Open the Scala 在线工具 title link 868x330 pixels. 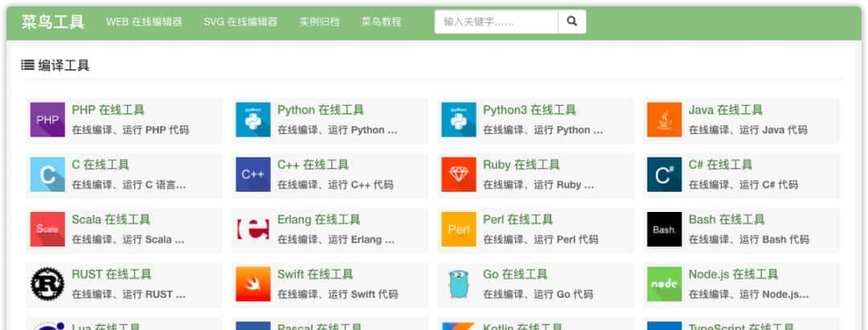(x=111, y=219)
